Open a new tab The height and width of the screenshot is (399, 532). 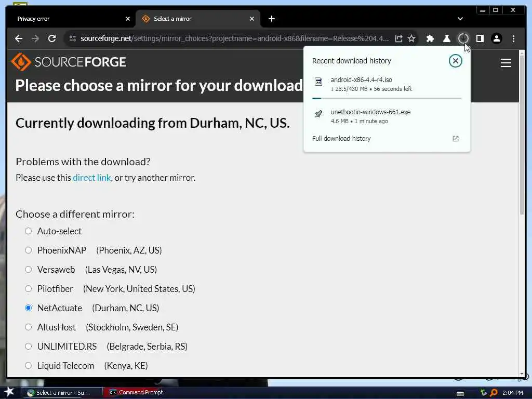[271, 19]
